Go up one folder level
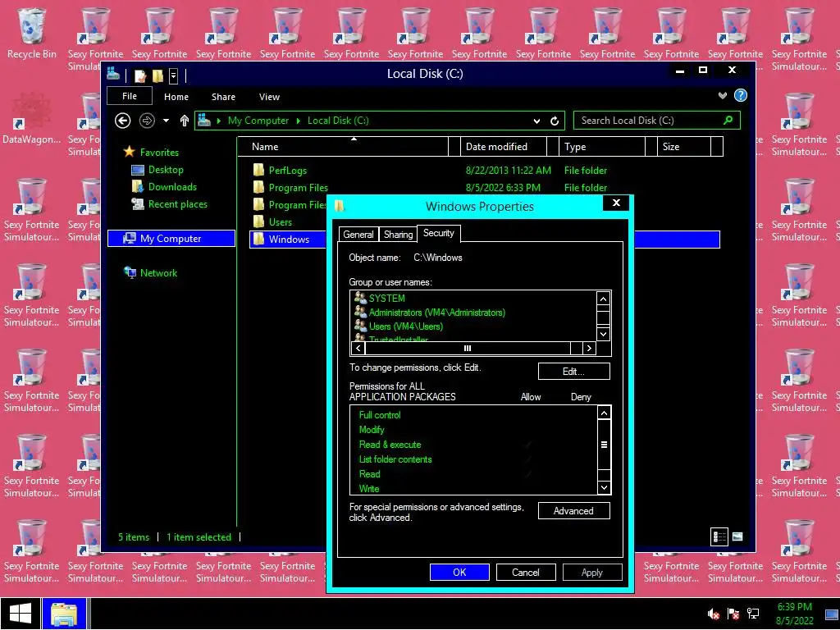Screen dimensions: 840x630 tap(185, 121)
